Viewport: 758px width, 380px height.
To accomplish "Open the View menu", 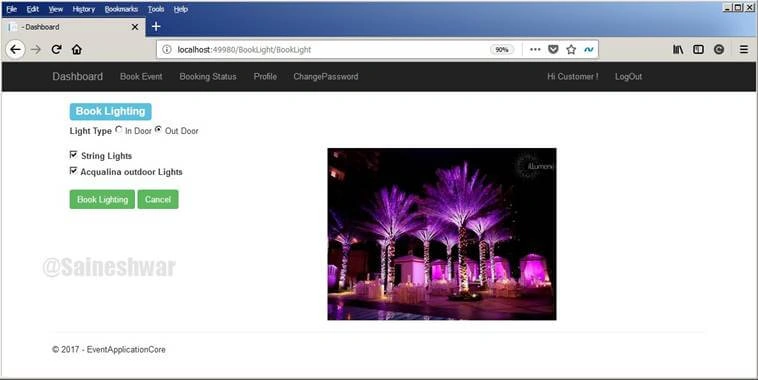I will pos(56,9).
